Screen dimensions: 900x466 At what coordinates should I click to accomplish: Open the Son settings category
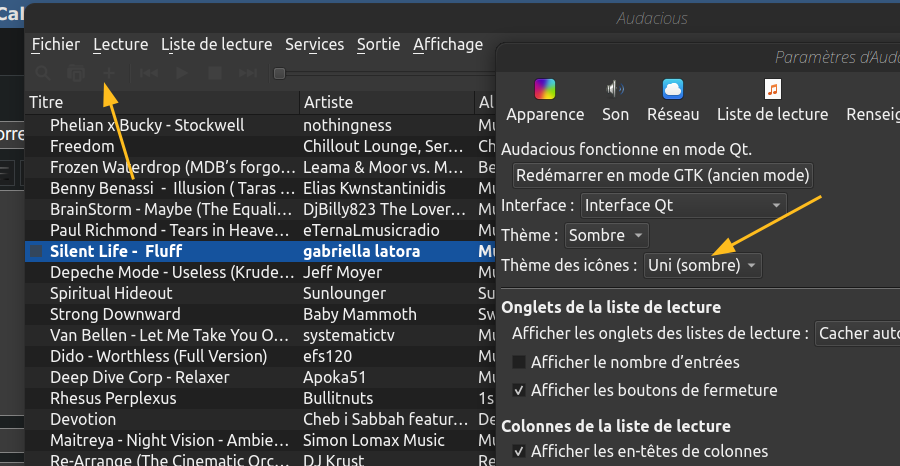(x=615, y=101)
